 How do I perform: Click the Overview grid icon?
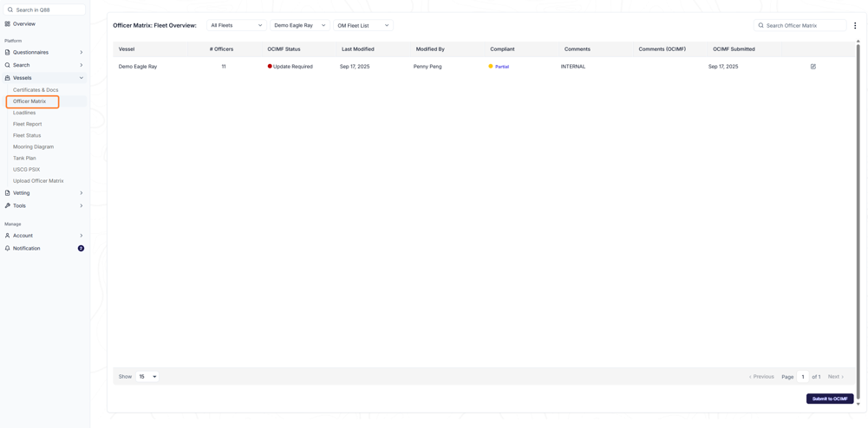[x=7, y=23]
